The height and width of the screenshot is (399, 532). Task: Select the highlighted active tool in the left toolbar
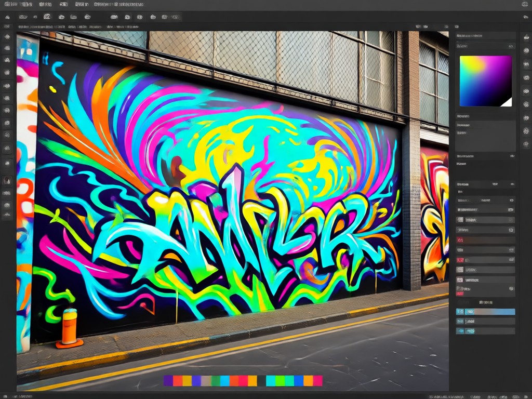(7, 181)
